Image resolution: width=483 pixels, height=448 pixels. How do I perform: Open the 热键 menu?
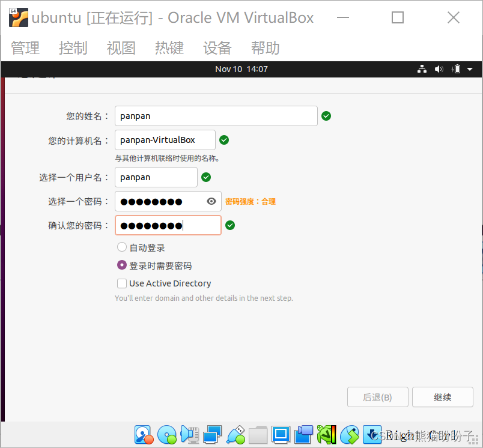(169, 48)
